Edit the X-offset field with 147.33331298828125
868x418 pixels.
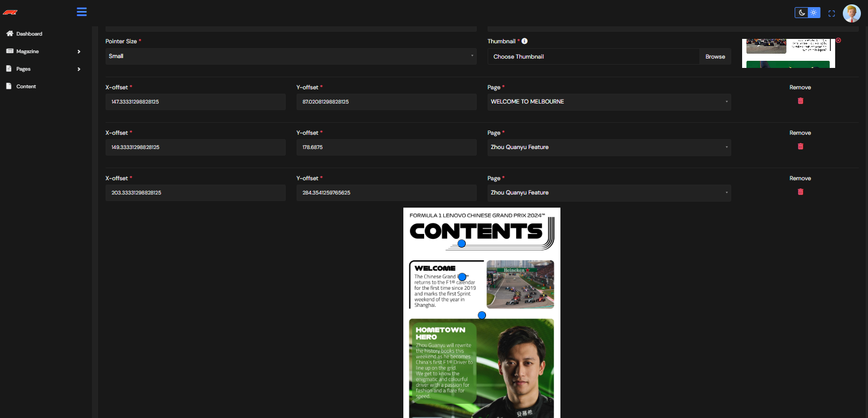pyautogui.click(x=195, y=102)
